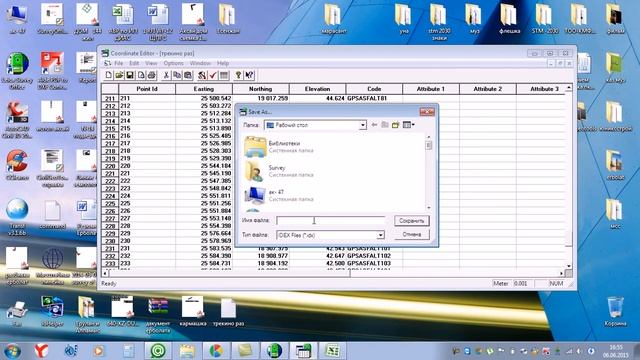Click the Open file toolbar icon
Viewport: 640px width, 360px height.
(119, 75)
